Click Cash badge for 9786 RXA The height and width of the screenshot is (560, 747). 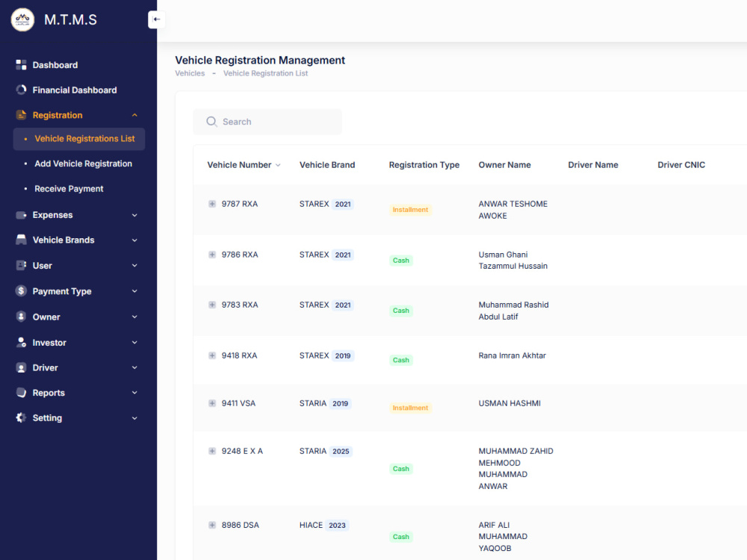tap(400, 261)
